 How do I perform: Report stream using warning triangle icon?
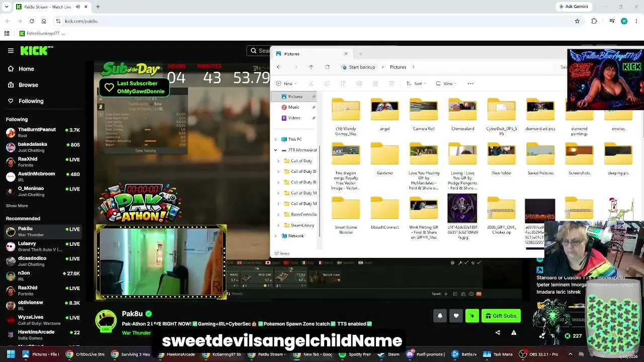tap(514, 332)
